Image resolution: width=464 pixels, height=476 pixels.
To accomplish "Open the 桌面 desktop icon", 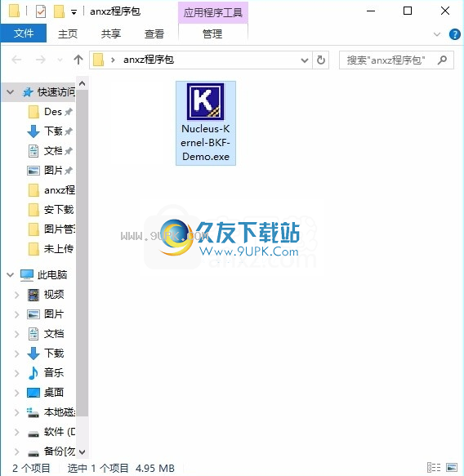I will tap(33, 393).
